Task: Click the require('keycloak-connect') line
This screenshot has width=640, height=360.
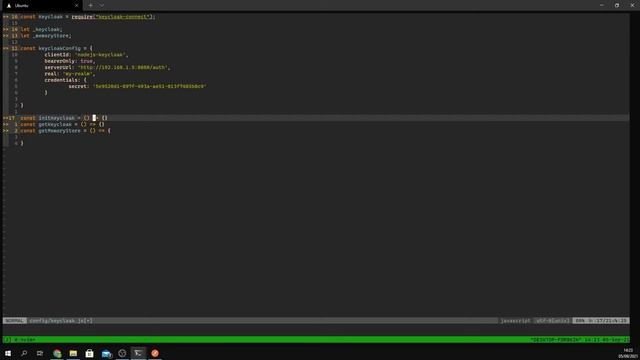Action: (x=88, y=17)
